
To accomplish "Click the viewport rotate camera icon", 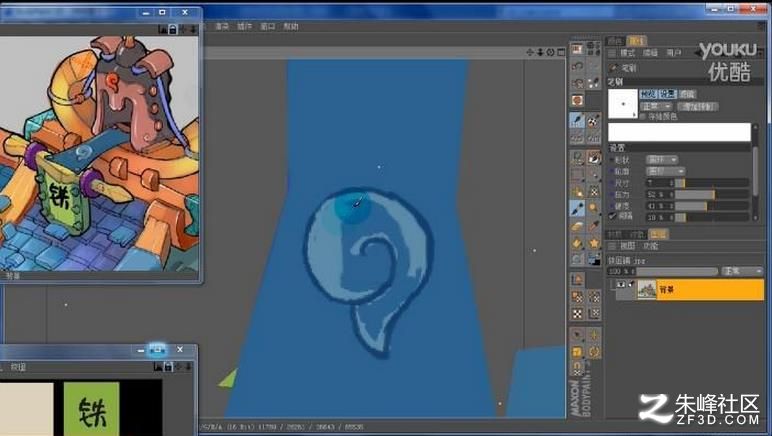I will (x=550, y=52).
